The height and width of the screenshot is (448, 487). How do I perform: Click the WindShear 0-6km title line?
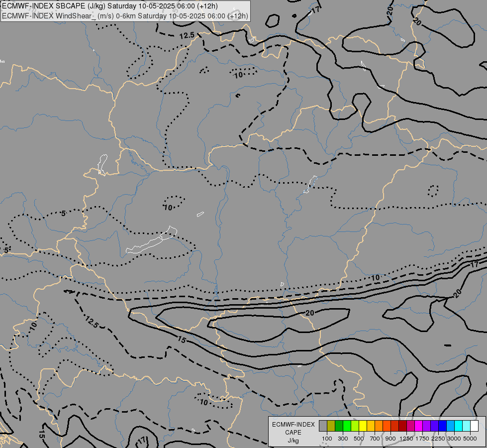(125, 15)
